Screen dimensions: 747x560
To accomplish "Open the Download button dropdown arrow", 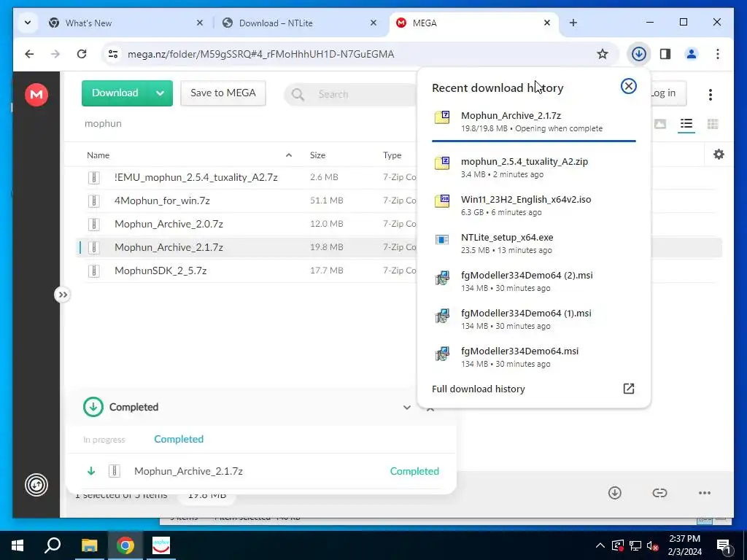I will (160, 93).
